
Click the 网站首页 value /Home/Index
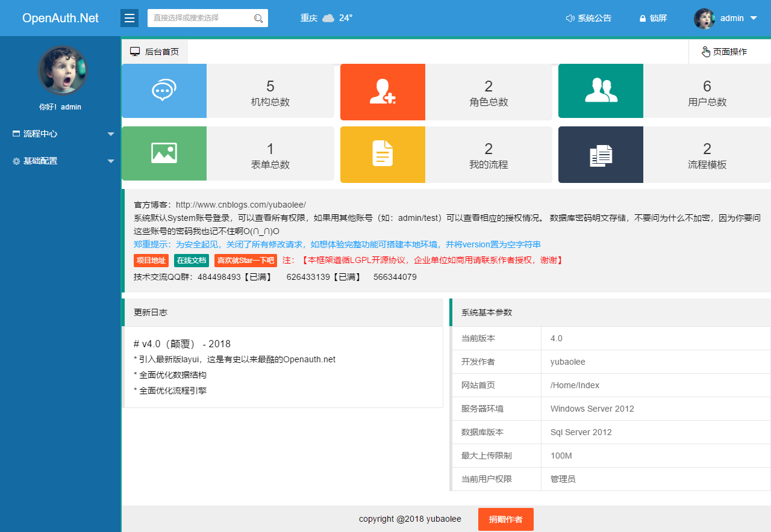[x=575, y=385]
